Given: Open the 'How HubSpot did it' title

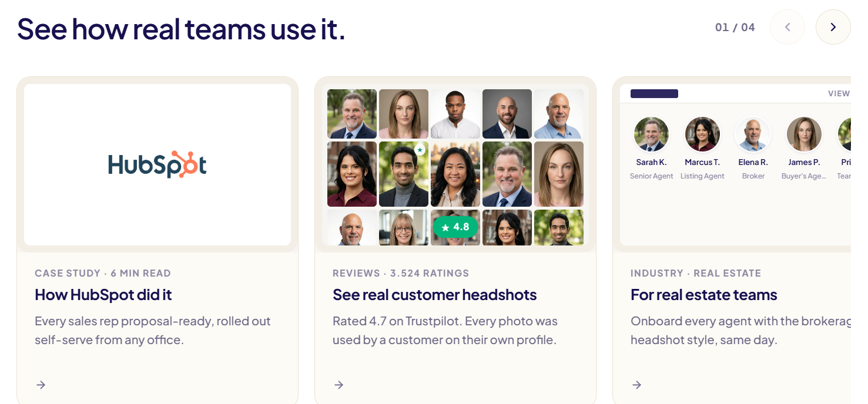Looking at the screenshot, I should pyautogui.click(x=103, y=295).
